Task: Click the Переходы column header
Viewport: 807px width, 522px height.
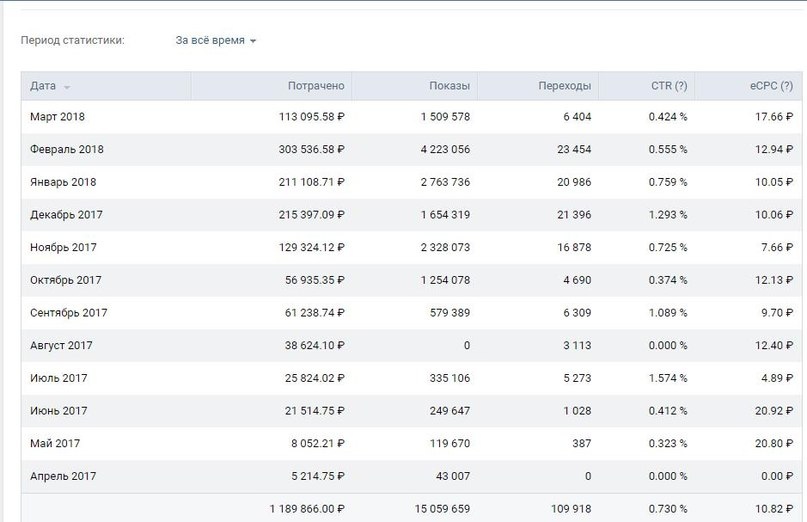Action: 565,86
